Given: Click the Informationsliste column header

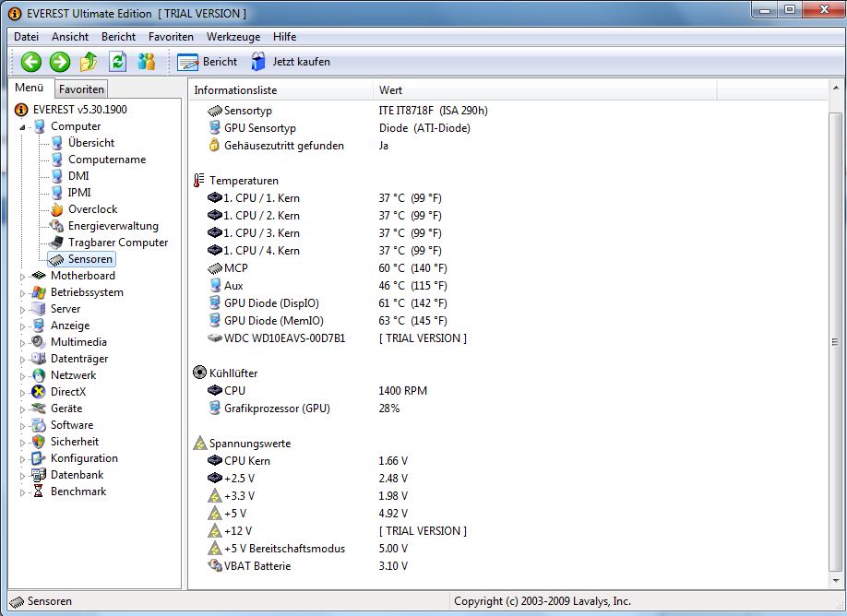Looking at the screenshot, I should [x=280, y=90].
